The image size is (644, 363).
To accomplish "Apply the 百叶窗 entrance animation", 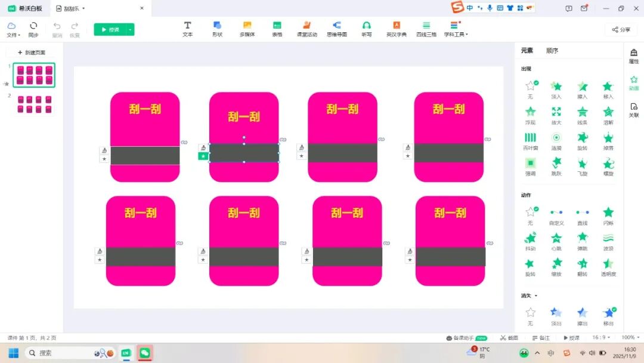I will click(530, 141).
